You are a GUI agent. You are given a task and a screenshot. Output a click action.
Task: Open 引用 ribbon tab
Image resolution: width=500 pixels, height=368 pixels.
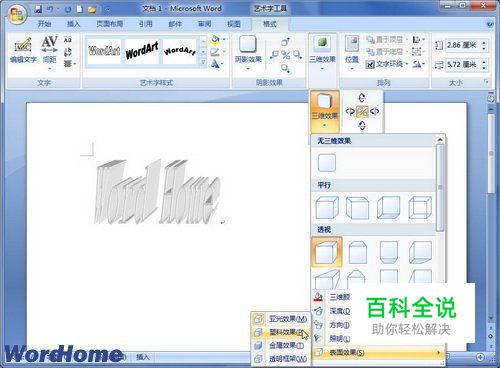click(146, 24)
